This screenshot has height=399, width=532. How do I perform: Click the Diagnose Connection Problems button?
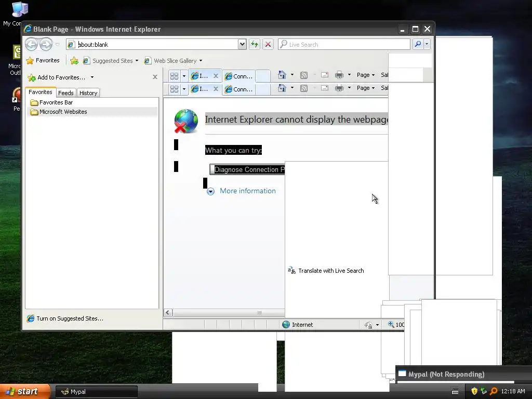point(247,169)
